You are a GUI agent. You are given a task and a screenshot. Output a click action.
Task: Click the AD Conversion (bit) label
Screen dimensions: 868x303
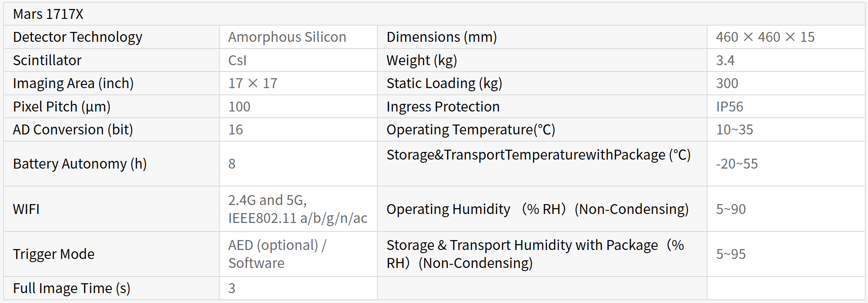73,130
